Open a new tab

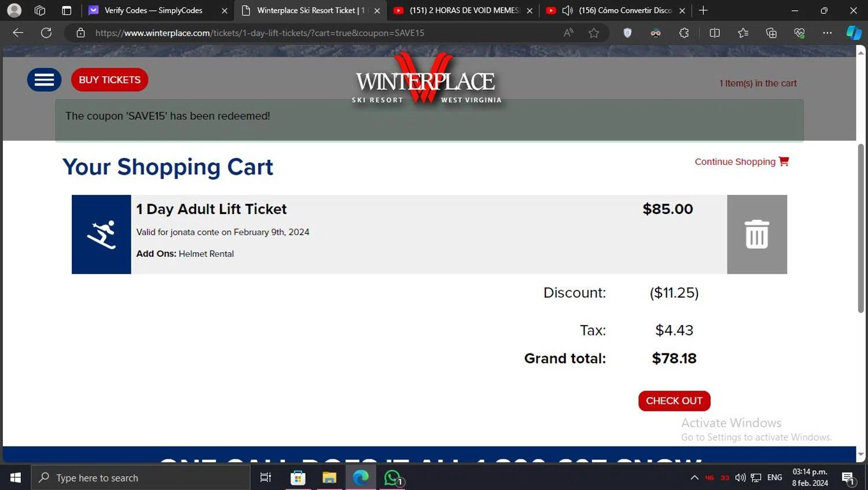pos(703,10)
